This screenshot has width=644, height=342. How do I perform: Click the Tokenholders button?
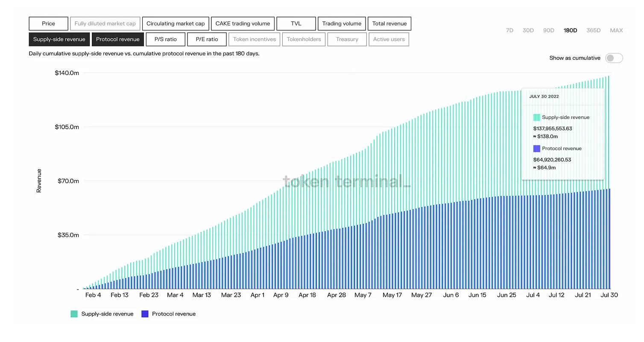[304, 39]
